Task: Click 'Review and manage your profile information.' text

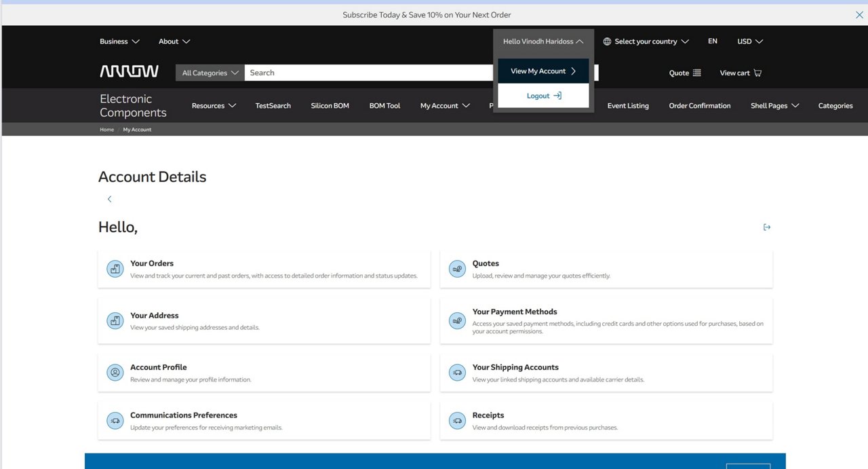Action: (191, 379)
